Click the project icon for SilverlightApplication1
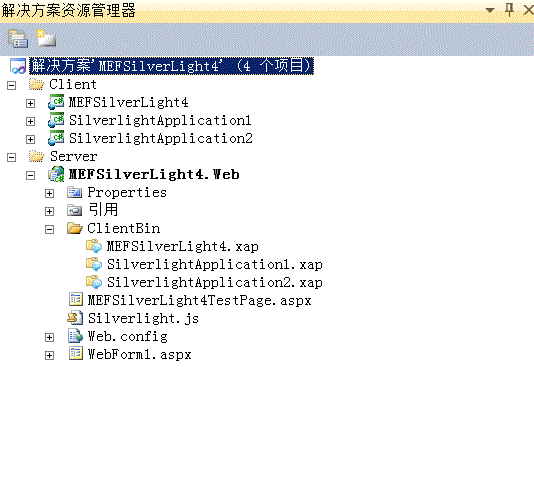 pyautogui.click(x=56, y=120)
